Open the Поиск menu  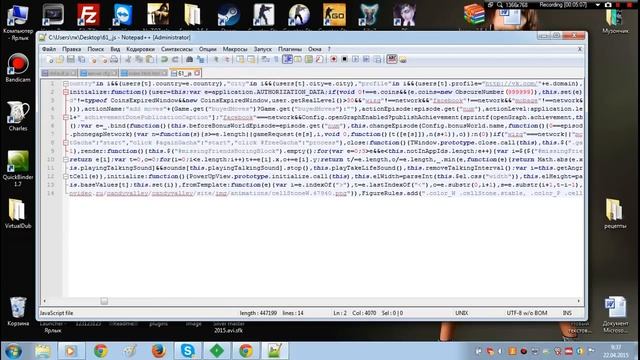pos(96,49)
